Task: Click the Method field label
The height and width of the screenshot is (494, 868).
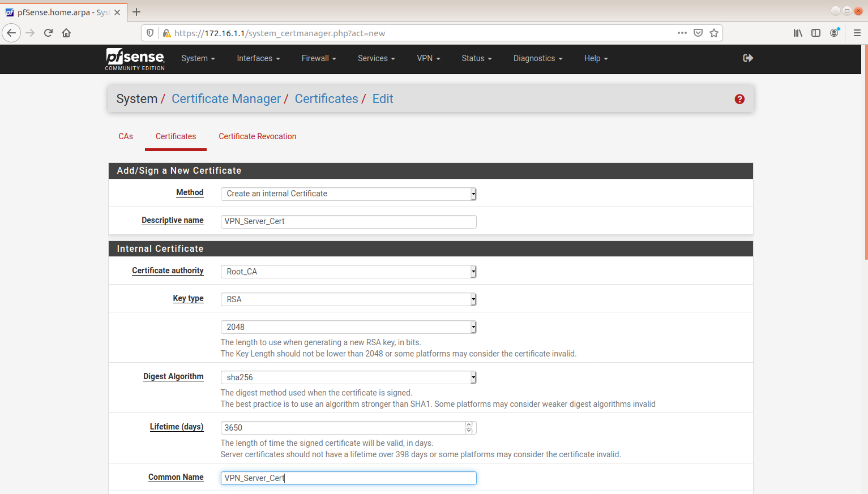Action: coord(190,192)
